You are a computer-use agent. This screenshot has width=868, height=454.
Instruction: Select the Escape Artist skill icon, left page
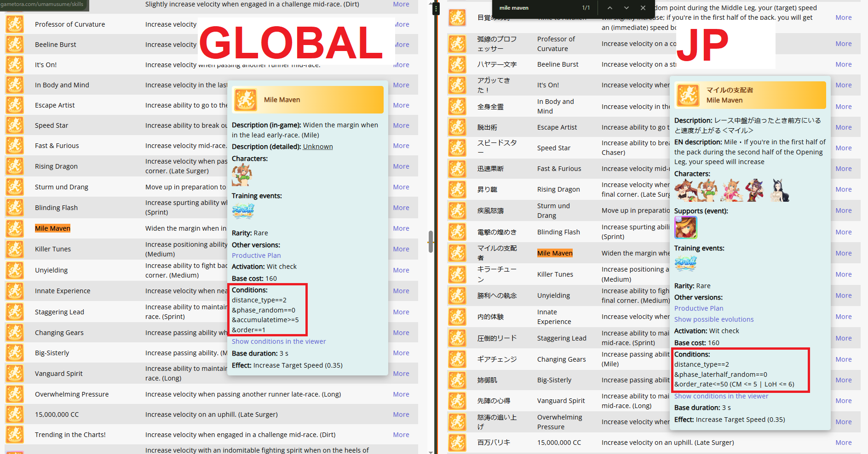[x=15, y=105]
